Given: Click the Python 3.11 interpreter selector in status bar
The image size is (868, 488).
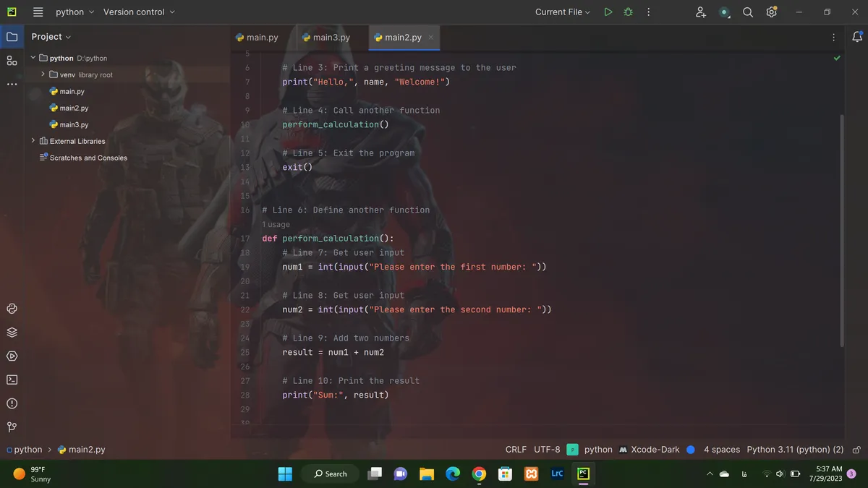Looking at the screenshot, I should (x=795, y=450).
